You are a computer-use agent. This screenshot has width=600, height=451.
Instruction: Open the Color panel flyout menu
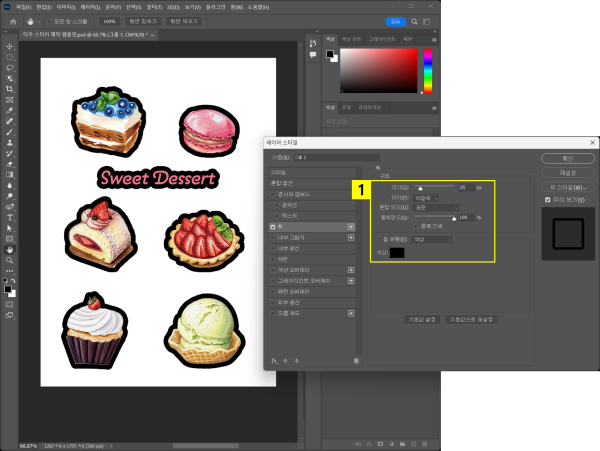coord(434,40)
